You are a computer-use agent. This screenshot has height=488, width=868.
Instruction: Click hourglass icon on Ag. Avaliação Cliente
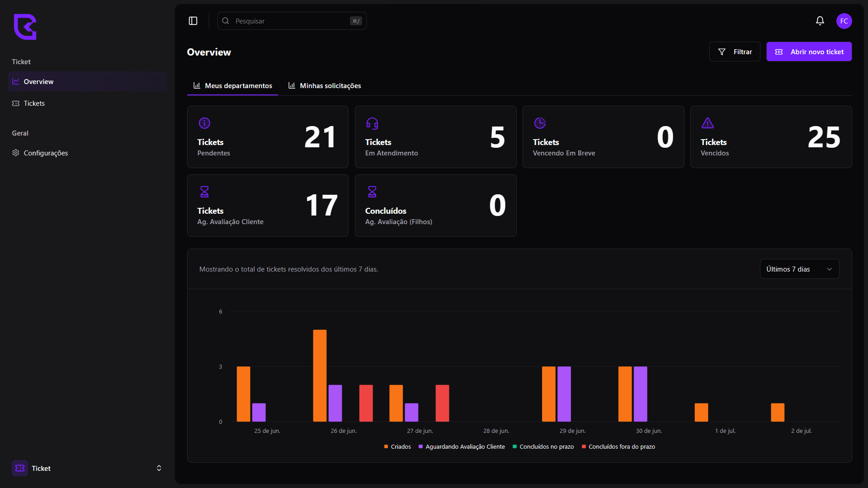pyautogui.click(x=204, y=192)
